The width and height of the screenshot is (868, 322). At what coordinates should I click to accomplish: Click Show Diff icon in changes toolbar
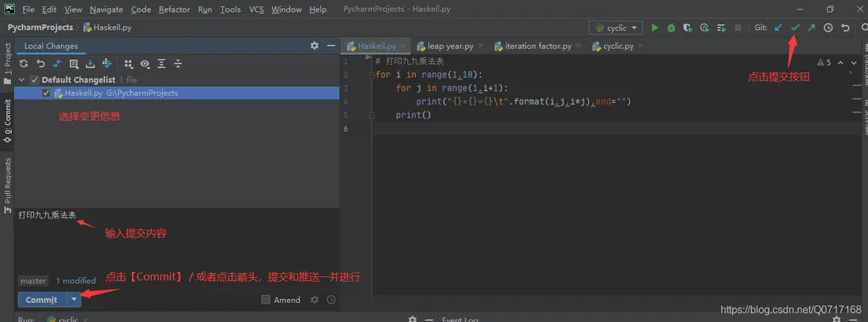[x=57, y=64]
